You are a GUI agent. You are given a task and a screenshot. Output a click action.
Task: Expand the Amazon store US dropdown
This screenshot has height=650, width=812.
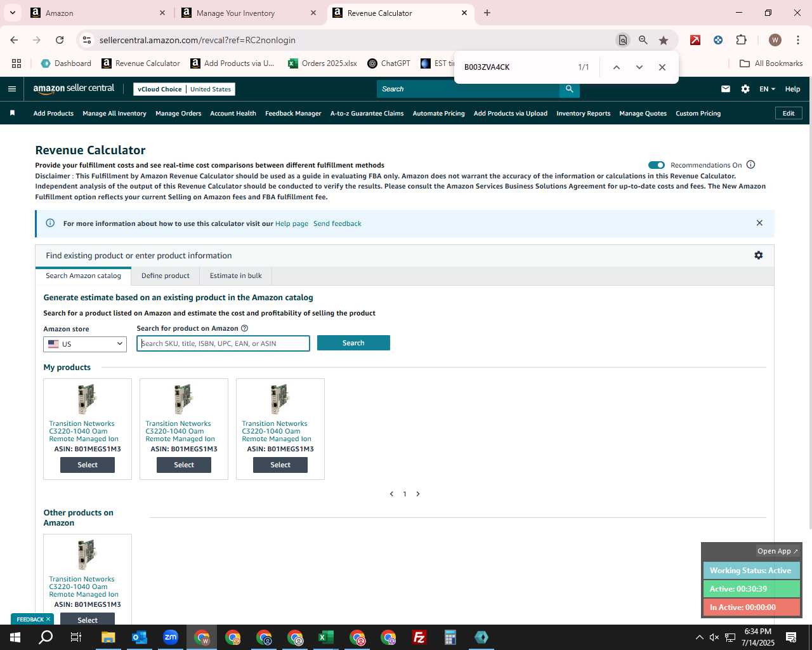(85, 344)
